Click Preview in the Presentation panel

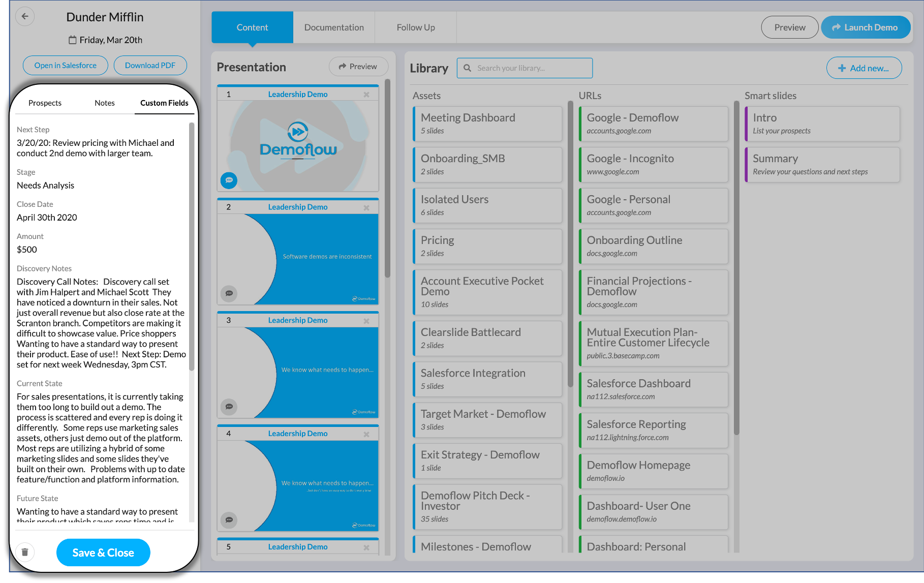(358, 67)
